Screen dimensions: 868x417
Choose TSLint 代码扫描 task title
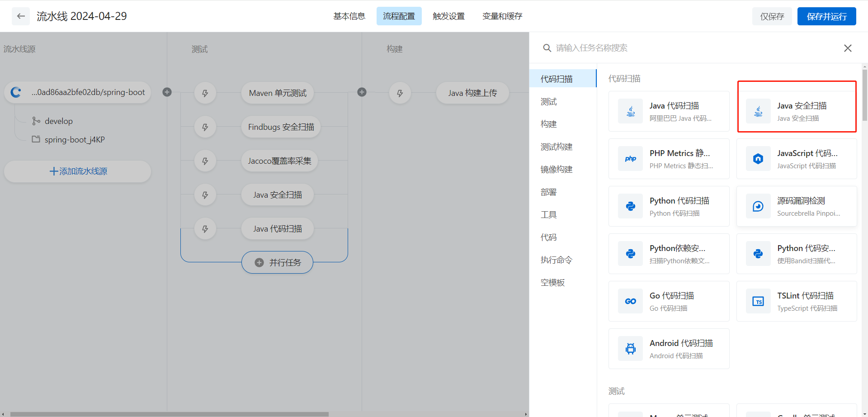coord(805,296)
